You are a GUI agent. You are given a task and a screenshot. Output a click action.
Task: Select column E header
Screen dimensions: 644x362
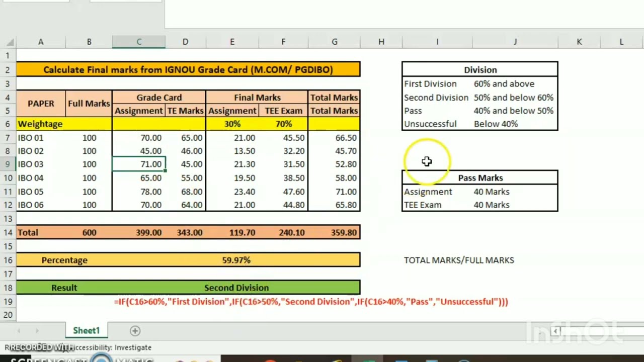click(x=232, y=42)
